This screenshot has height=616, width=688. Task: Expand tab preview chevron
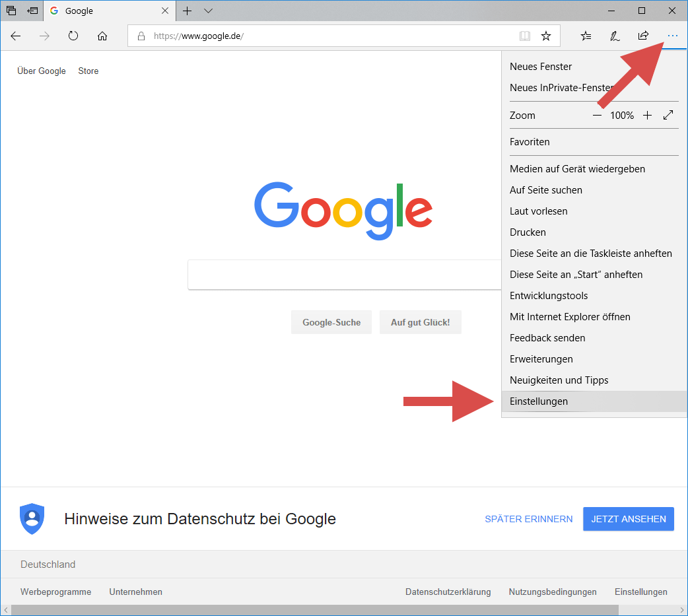[x=209, y=11]
